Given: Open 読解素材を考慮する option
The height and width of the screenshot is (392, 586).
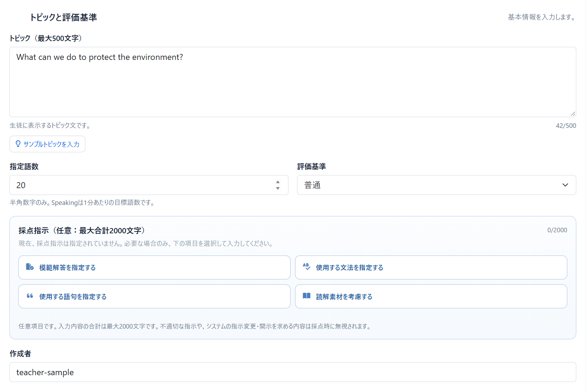Looking at the screenshot, I should click(431, 296).
